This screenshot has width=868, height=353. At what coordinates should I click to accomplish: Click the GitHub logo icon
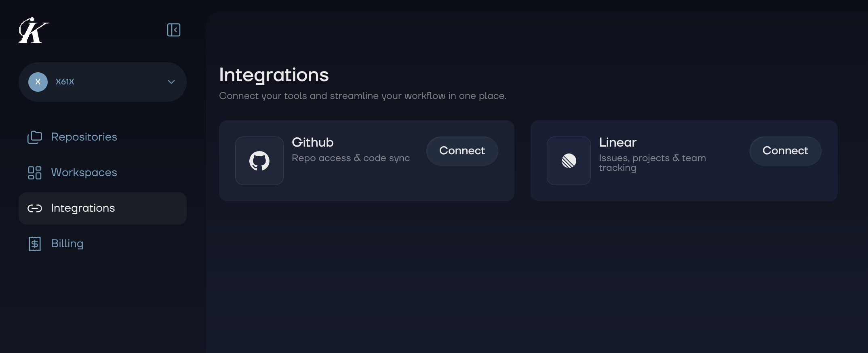coord(259,160)
